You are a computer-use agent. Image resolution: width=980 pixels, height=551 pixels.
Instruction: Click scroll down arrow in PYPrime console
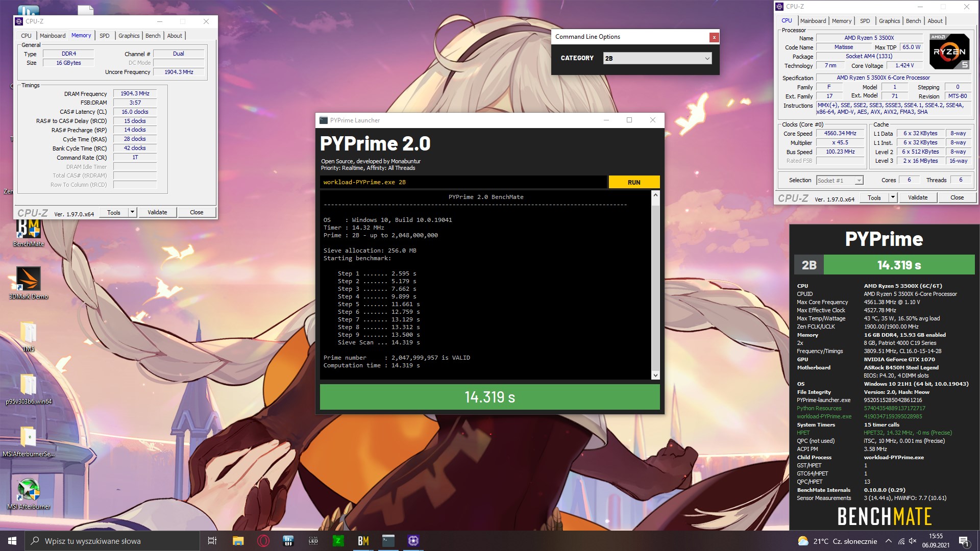point(655,375)
